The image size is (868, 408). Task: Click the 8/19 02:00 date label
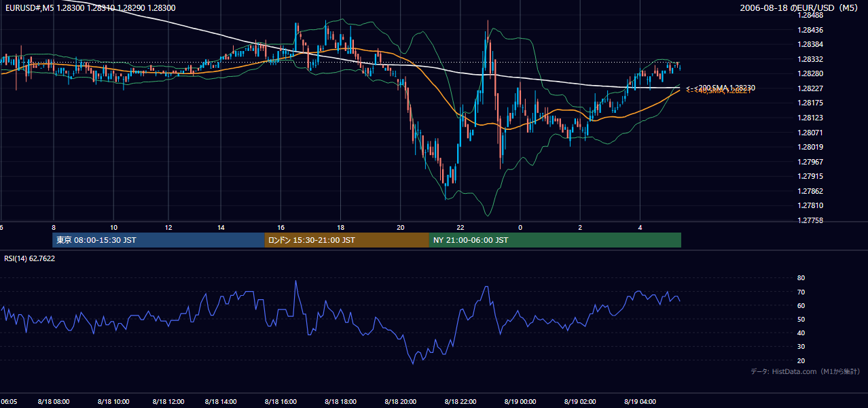pos(580,402)
